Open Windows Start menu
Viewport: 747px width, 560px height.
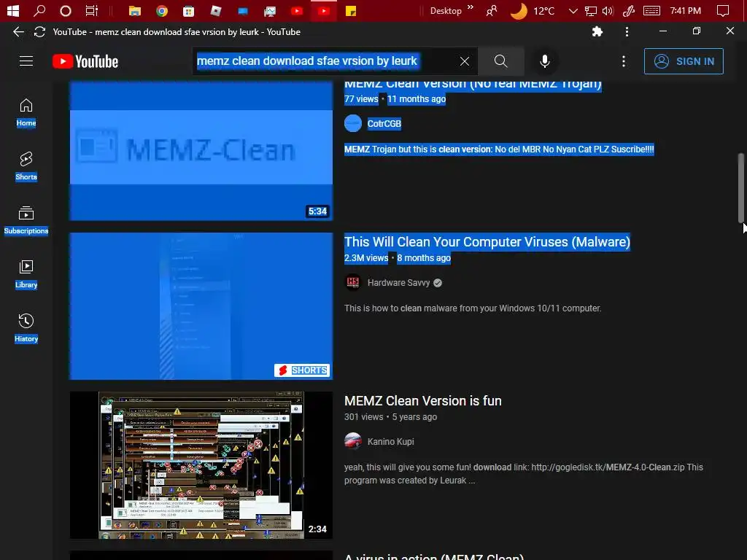pyautogui.click(x=13, y=10)
